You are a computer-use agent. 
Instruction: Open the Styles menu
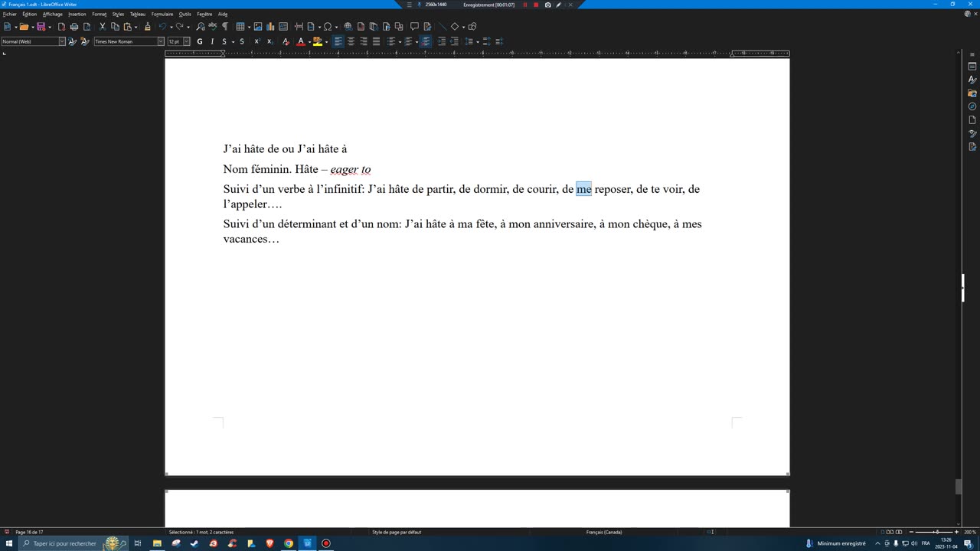pyautogui.click(x=118, y=14)
